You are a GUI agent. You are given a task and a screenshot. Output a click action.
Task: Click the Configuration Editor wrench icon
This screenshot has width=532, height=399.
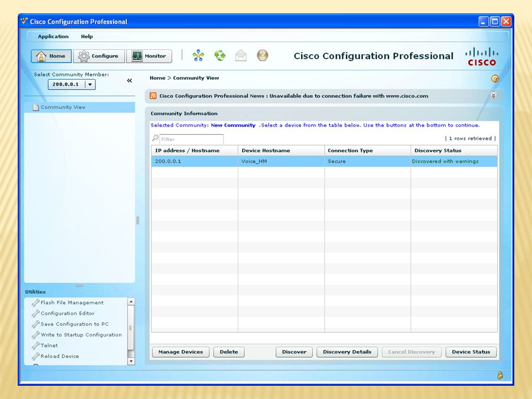click(35, 314)
